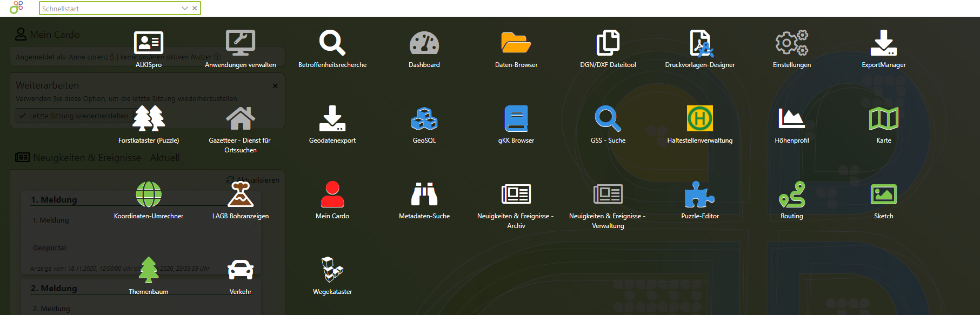Open Koordinaten-Umrechner globe icon
Screen dimensions: 980x315
pos(149,194)
